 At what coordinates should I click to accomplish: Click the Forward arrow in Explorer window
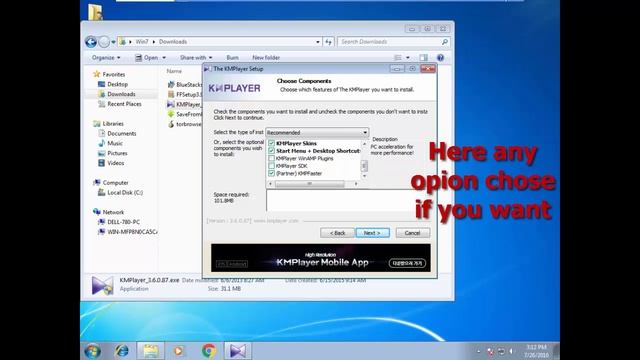104,42
